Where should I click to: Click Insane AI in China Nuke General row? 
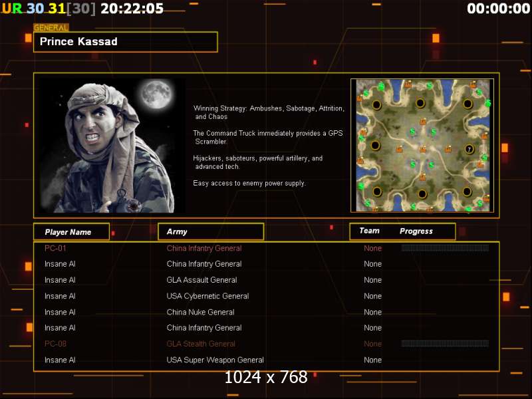60,312
